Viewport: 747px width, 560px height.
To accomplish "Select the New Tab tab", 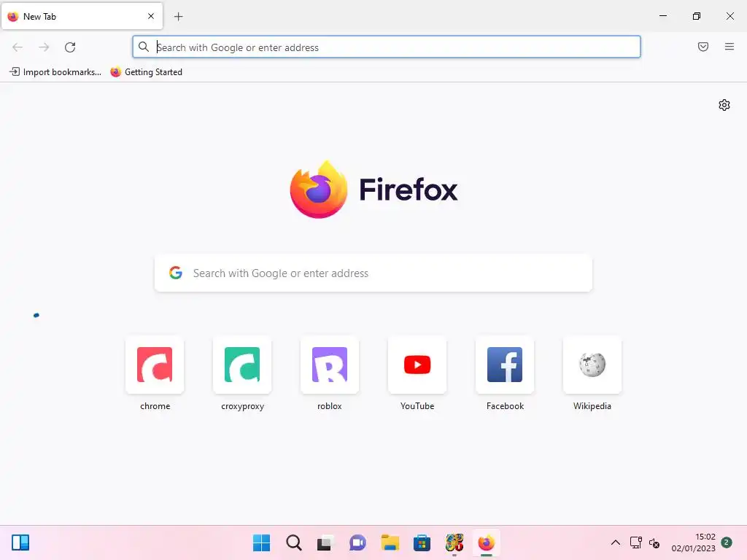I will tap(82, 16).
